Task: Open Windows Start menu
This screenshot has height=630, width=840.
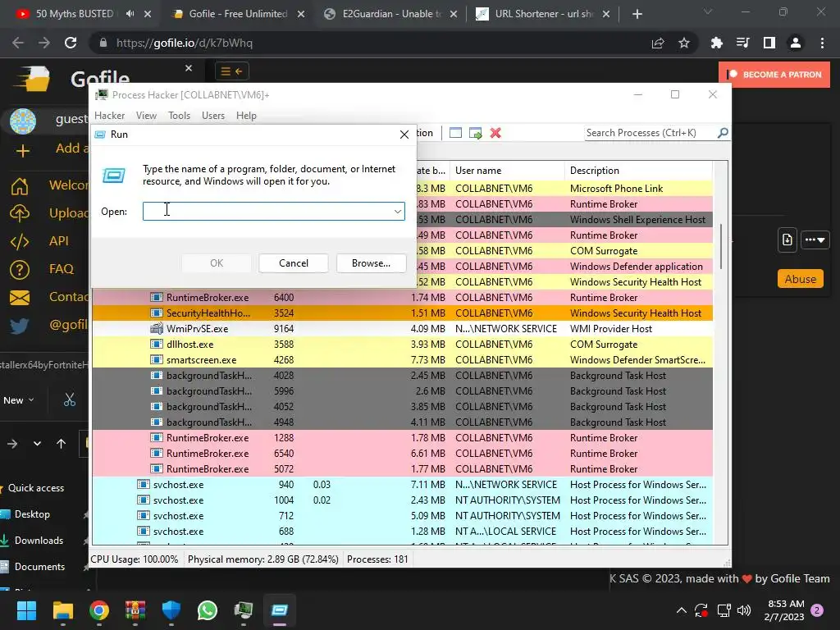Action: (26, 609)
